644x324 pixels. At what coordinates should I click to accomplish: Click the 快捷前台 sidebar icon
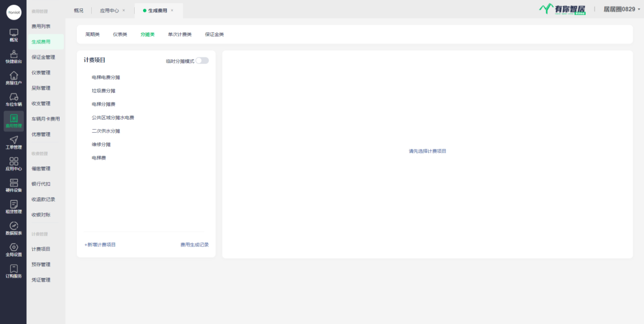(14, 56)
